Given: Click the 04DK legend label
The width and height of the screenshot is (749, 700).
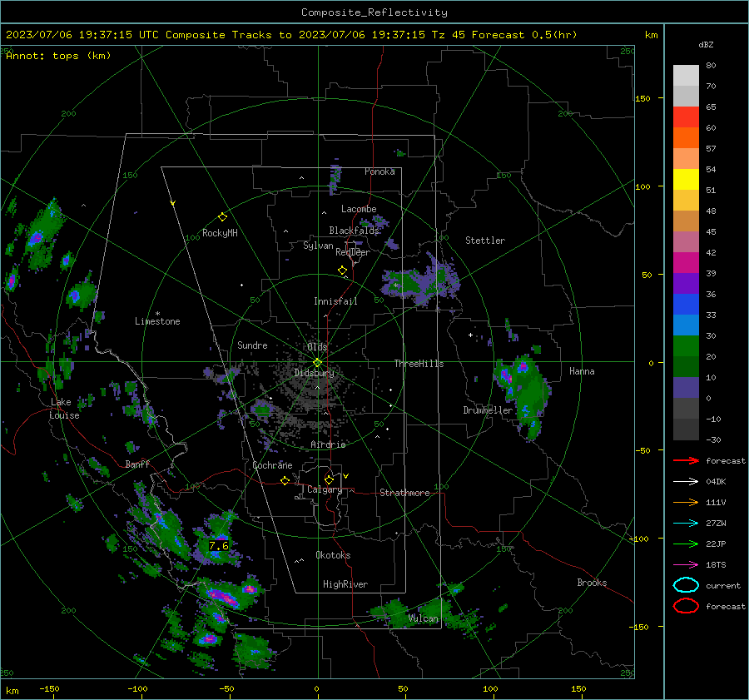Looking at the screenshot, I should click(x=716, y=481).
